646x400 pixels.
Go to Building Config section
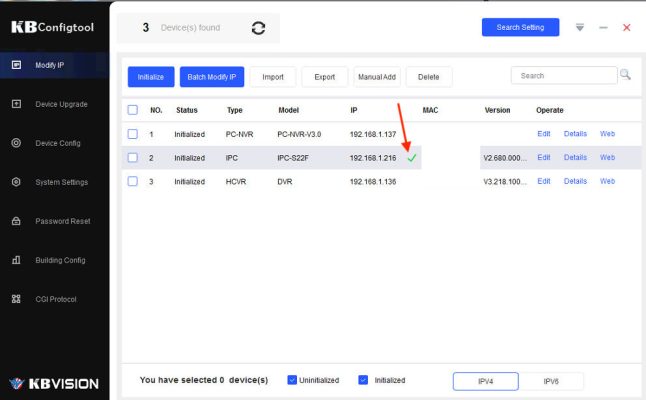(x=61, y=260)
